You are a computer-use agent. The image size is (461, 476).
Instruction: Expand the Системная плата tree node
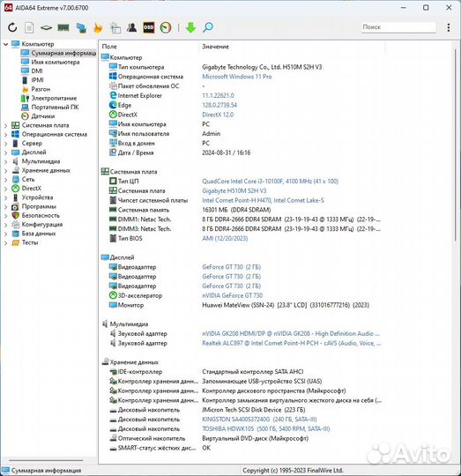(x=5, y=125)
